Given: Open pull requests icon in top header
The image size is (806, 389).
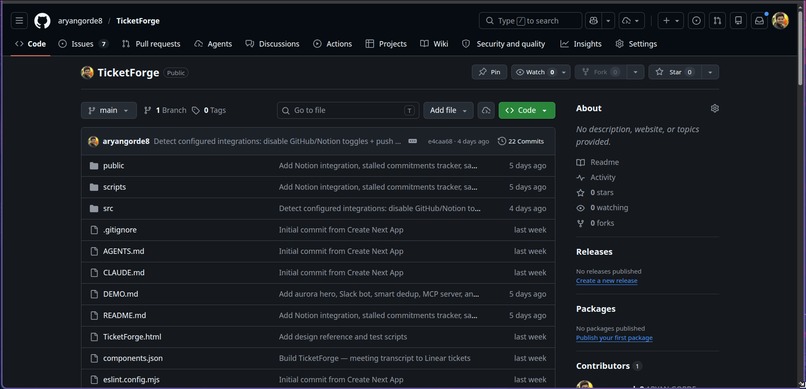Looking at the screenshot, I should (717, 21).
